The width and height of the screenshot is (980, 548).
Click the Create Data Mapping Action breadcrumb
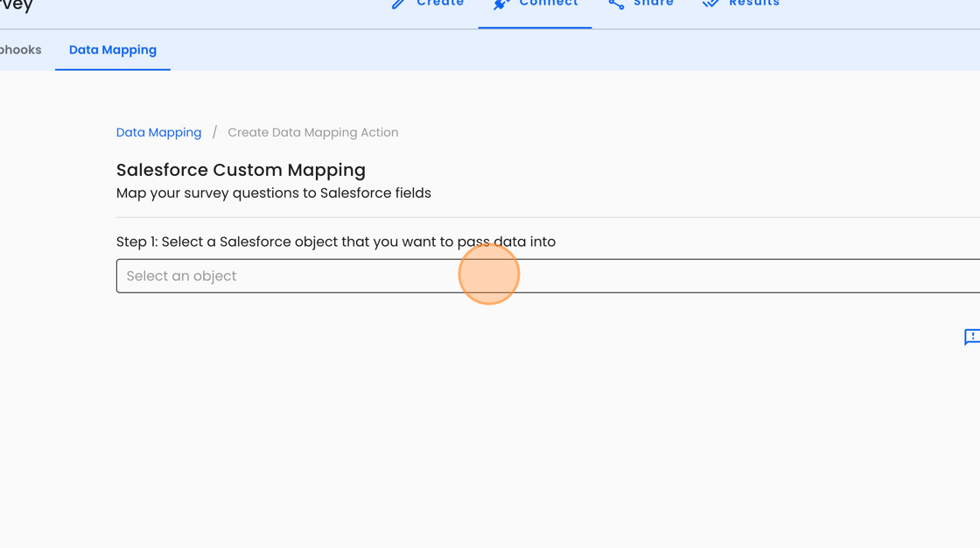tap(313, 132)
